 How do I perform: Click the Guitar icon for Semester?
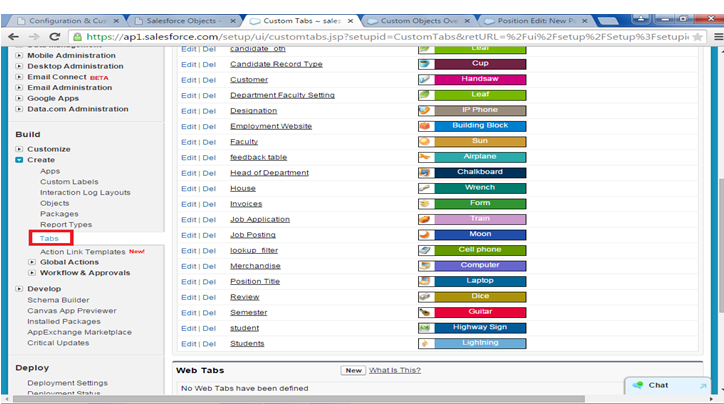[x=426, y=313]
